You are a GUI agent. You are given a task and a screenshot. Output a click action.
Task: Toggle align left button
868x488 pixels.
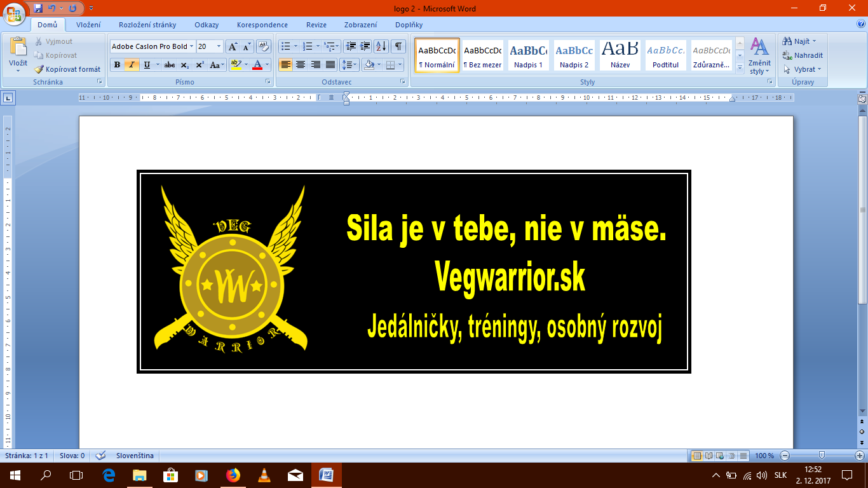285,65
